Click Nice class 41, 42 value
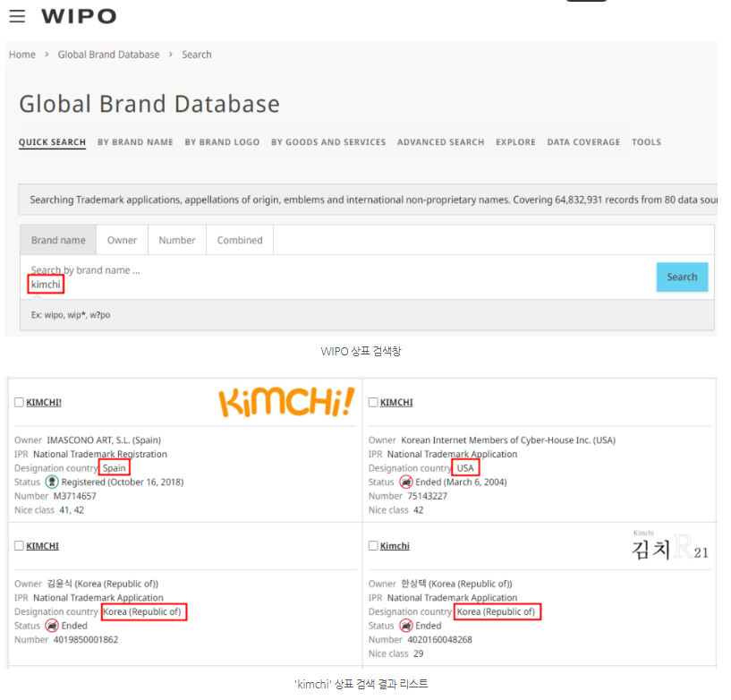The image size is (731, 700). point(72,510)
